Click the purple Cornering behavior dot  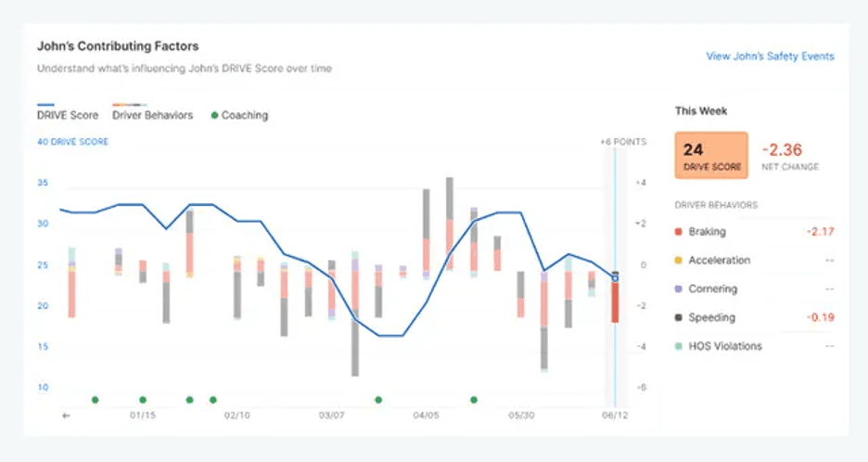[679, 289]
